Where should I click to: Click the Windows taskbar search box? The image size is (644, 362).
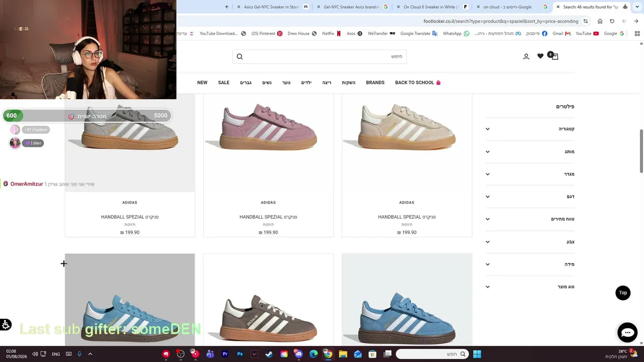coord(431,354)
